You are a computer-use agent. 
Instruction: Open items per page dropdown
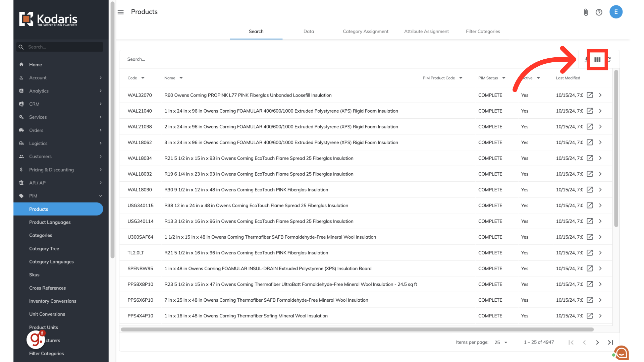pyautogui.click(x=501, y=342)
